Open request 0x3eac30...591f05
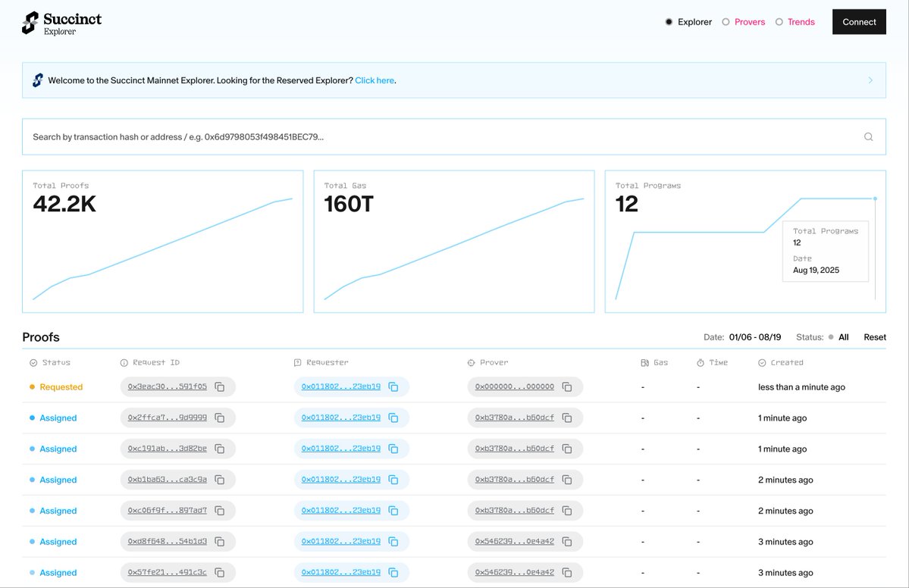909x588 pixels. click(167, 386)
